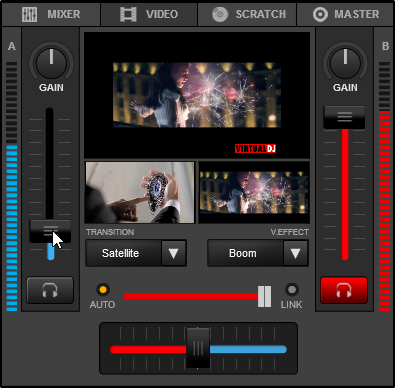Toggle deck A headphone cue button
This screenshot has width=395, height=388.
tap(50, 290)
